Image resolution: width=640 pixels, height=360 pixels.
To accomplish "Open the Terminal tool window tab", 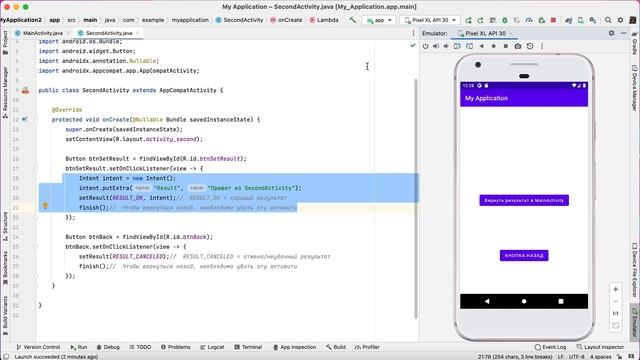I will coord(248,347).
